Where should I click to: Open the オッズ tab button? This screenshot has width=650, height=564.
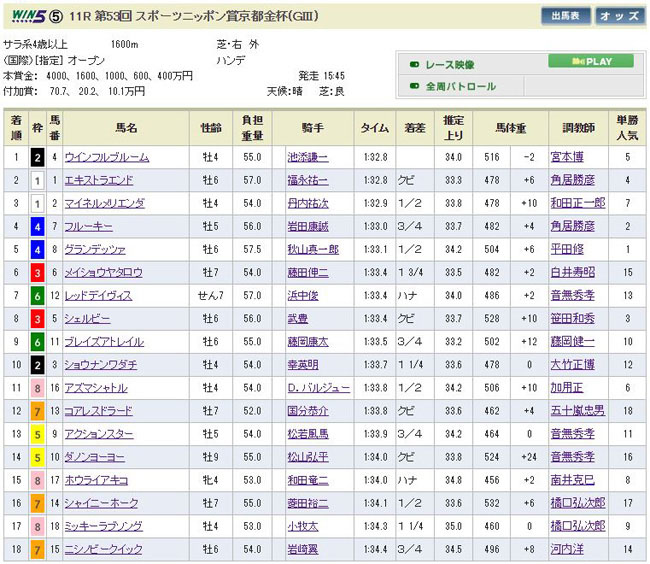(x=619, y=16)
